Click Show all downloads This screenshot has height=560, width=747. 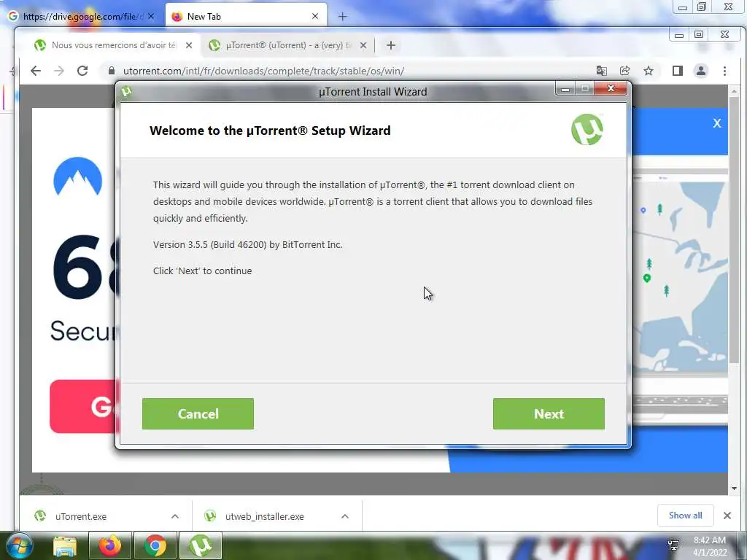(685, 516)
